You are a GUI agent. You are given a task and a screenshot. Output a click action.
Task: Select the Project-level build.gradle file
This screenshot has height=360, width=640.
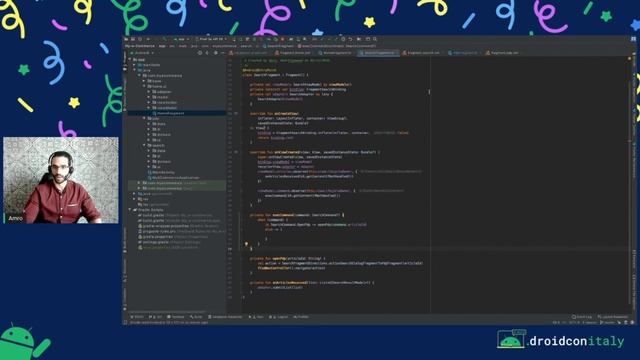click(176, 215)
